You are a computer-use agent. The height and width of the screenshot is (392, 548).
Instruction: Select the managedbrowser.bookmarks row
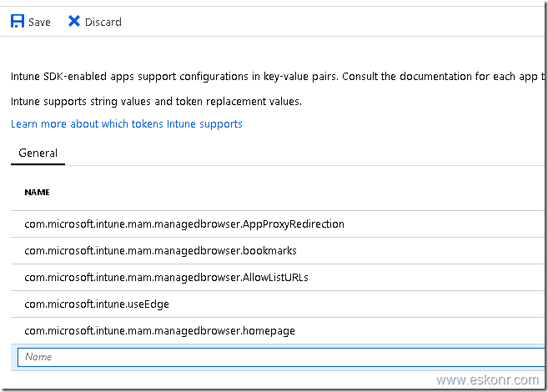coord(161,250)
